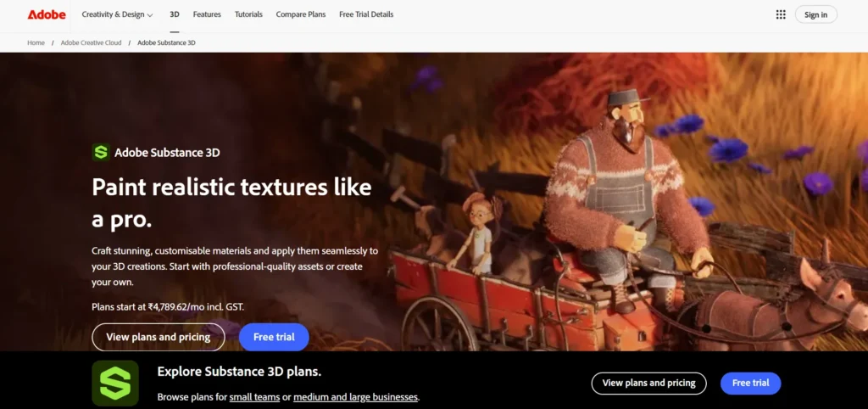Image resolution: width=868 pixels, height=409 pixels.
Task: Select the 3D nav tab
Action: [x=175, y=14]
